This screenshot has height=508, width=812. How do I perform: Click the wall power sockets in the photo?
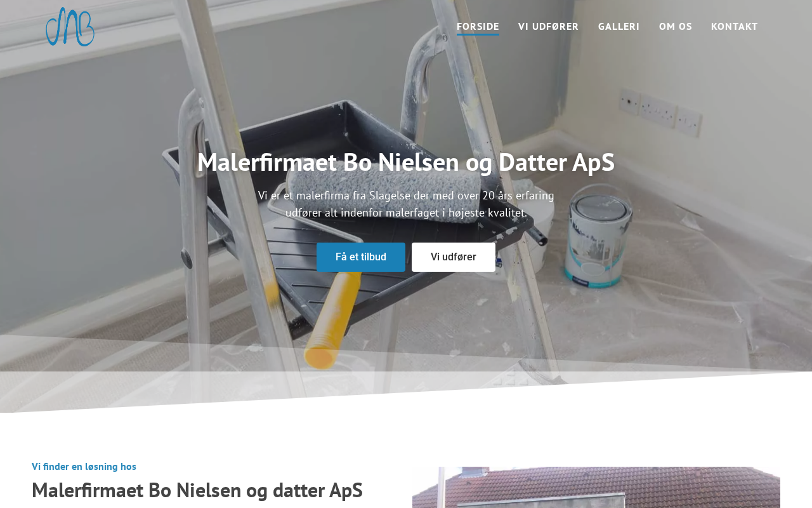coord(660,112)
